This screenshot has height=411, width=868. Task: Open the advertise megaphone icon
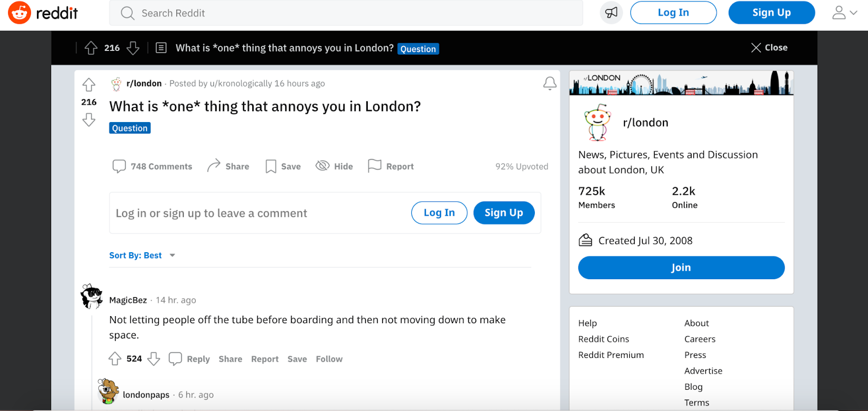click(611, 12)
